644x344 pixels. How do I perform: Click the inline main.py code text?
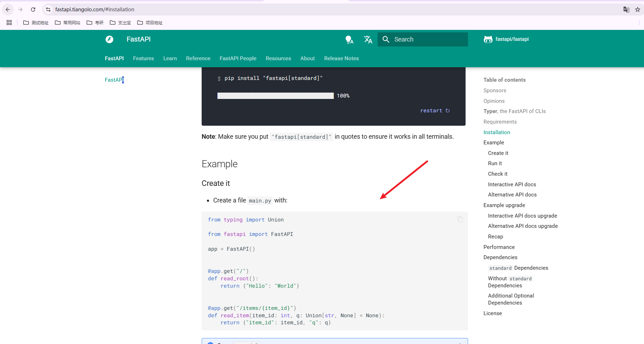260,201
